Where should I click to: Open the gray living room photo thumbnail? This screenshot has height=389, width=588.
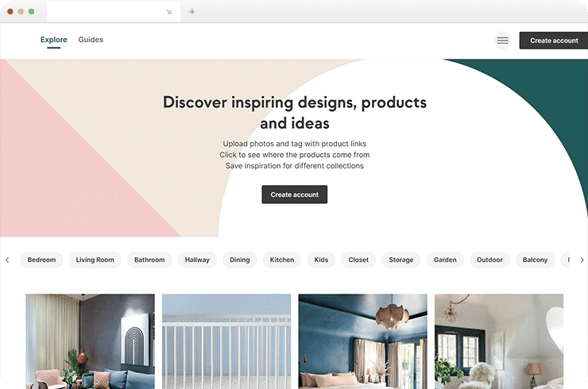pyautogui.click(x=90, y=341)
